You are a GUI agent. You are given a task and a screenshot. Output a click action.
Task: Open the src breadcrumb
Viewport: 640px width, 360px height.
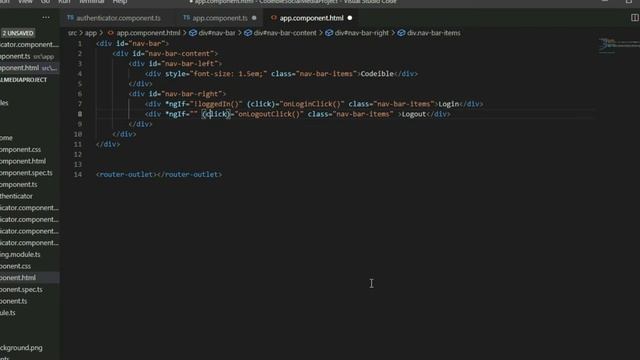tap(72, 33)
